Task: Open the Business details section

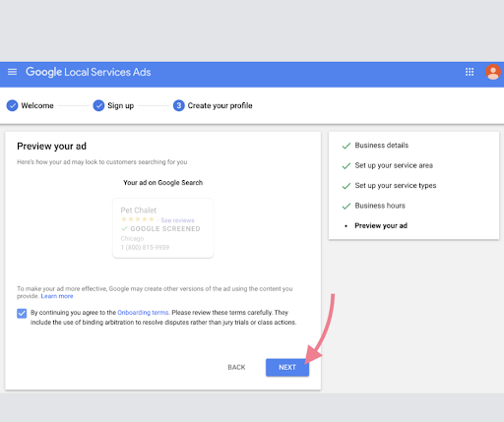Action: (382, 146)
